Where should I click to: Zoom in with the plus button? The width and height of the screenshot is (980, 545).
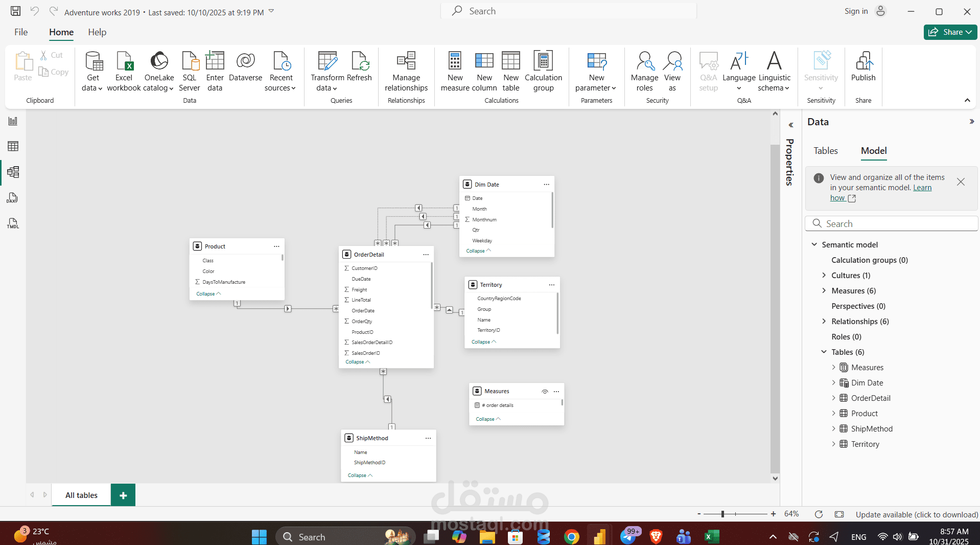coord(773,514)
